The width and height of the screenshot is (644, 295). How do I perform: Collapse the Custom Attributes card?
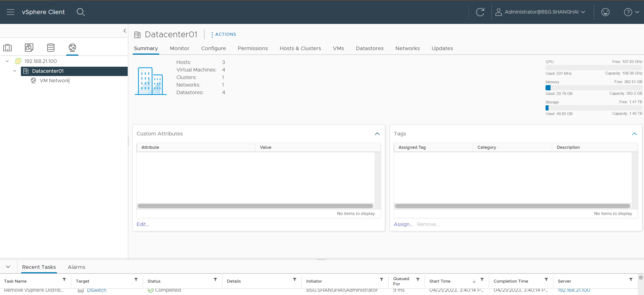377,134
